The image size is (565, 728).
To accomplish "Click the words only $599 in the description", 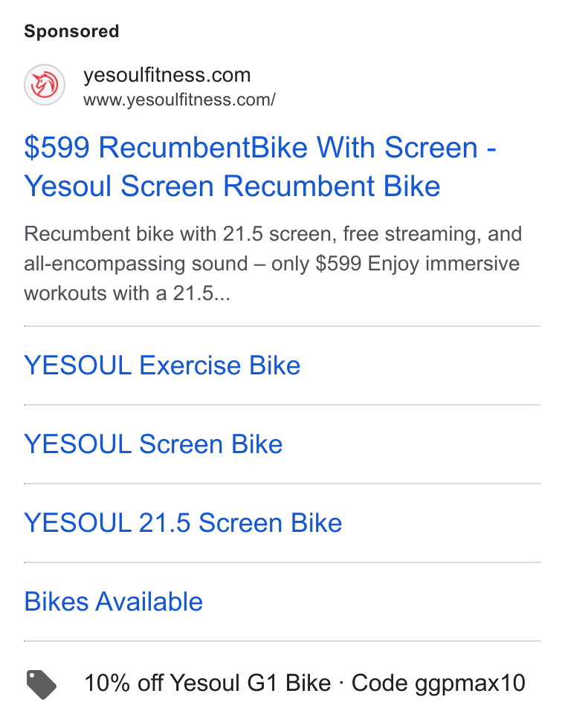I will point(316,264).
